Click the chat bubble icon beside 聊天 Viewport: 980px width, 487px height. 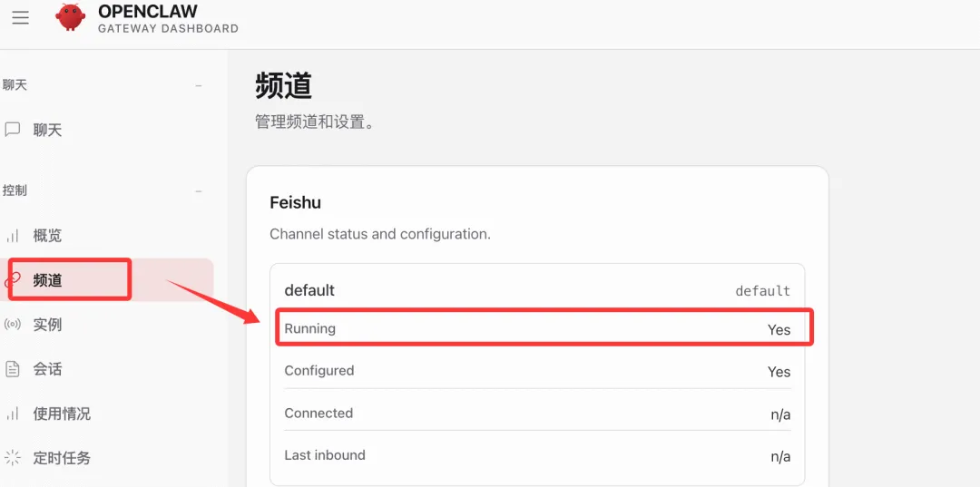point(13,130)
